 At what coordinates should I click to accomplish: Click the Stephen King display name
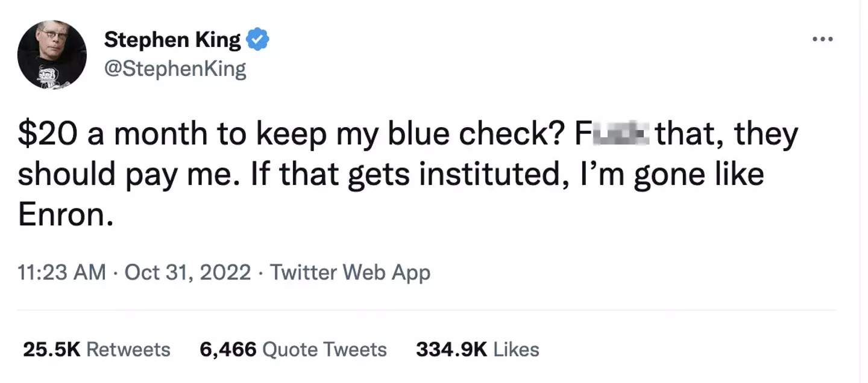point(175,39)
